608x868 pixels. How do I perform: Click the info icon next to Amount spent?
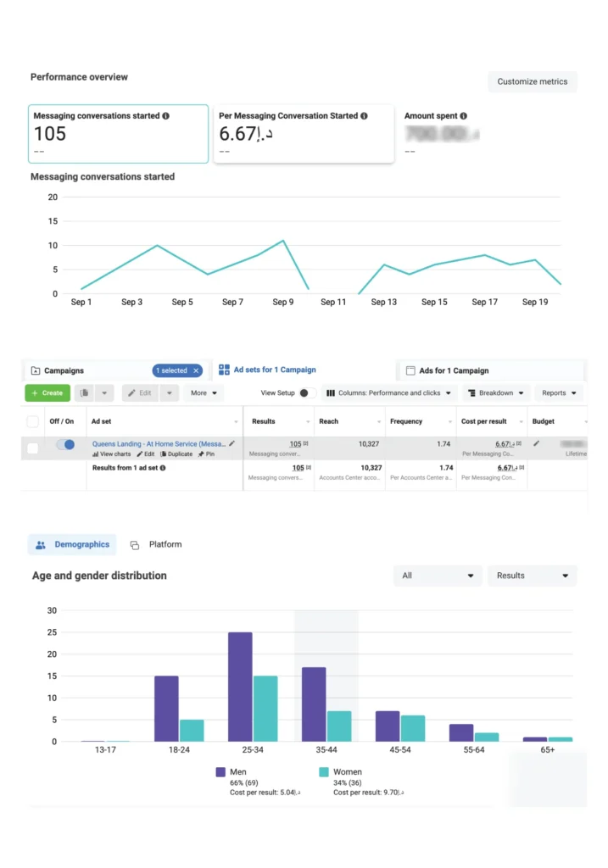point(463,116)
